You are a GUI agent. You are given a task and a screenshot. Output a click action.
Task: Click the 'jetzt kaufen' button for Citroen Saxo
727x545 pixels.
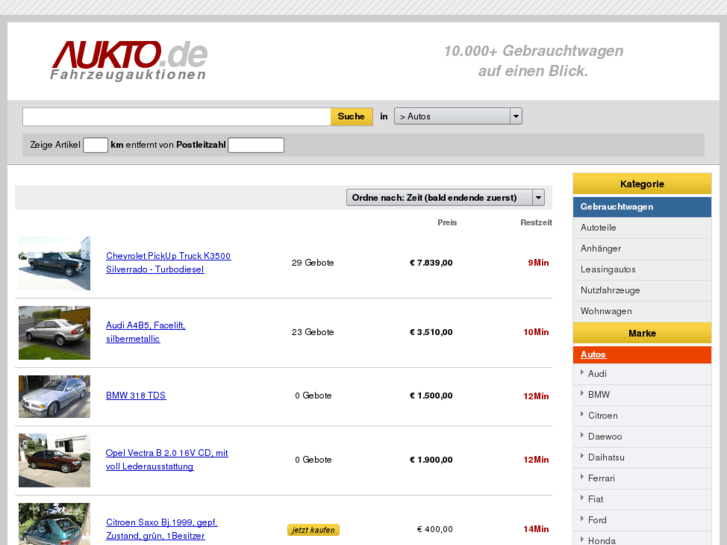[x=313, y=530]
